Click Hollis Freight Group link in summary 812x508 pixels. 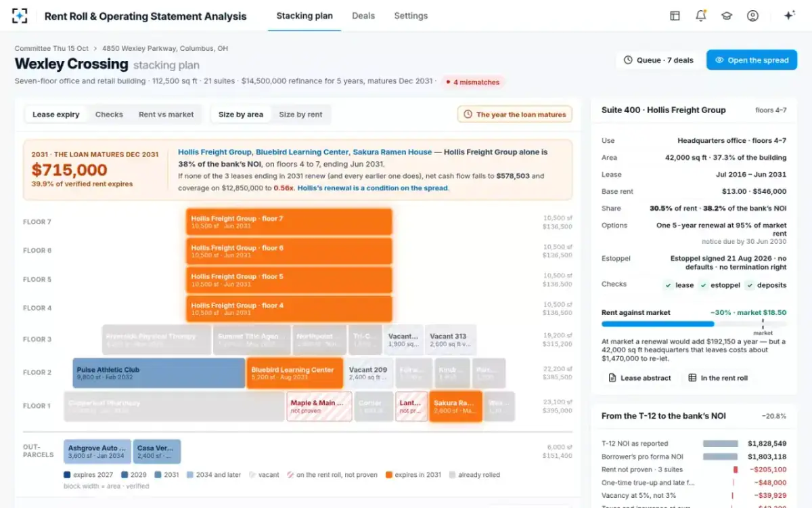point(215,152)
